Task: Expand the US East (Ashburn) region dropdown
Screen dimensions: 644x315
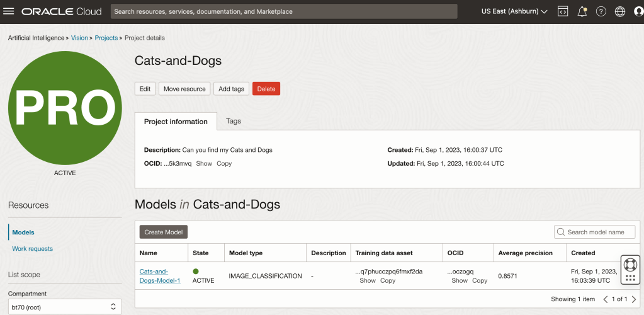Action: point(514,11)
